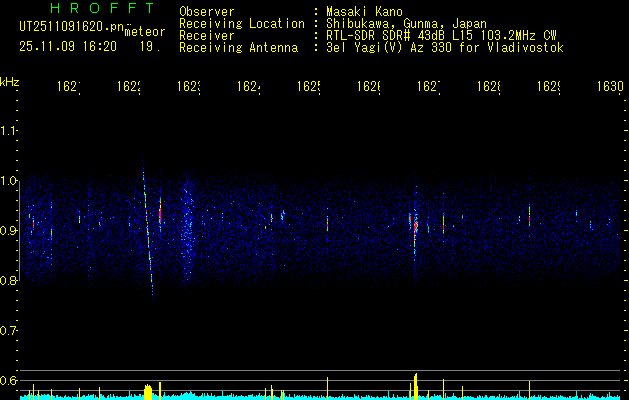Click the bright red echo near 1627

tap(416, 227)
